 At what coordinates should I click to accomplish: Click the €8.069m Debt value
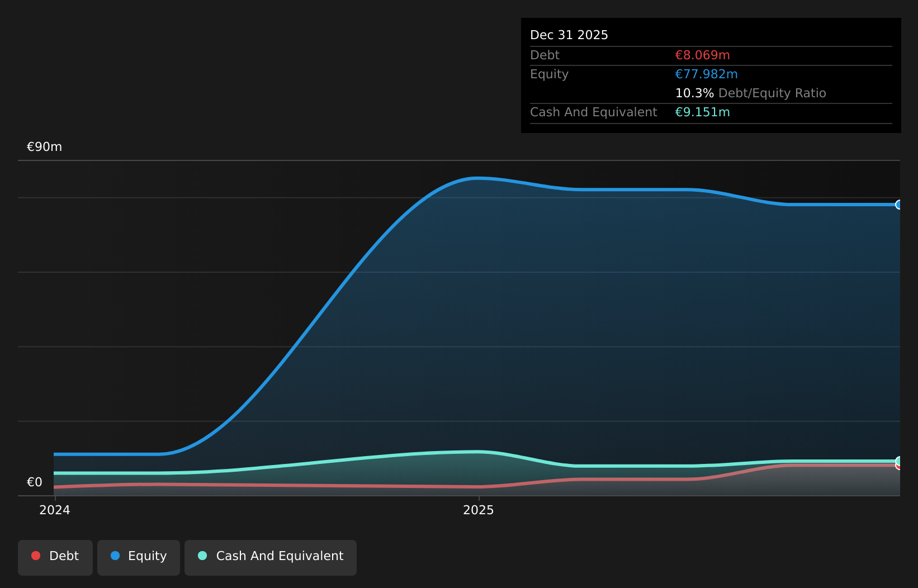tap(703, 55)
